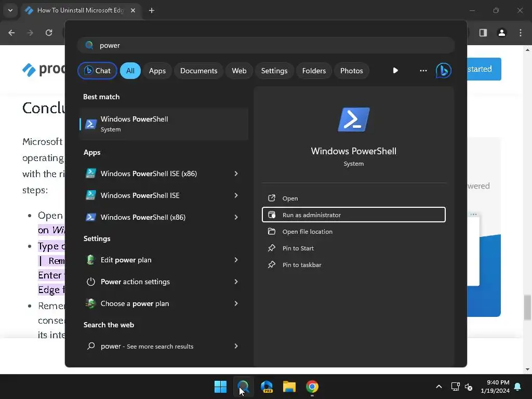The width and height of the screenshot is (532, 399).
Task: Click the Windows PowerShell ISE (x86) icon
Action: tap(90, 174)
